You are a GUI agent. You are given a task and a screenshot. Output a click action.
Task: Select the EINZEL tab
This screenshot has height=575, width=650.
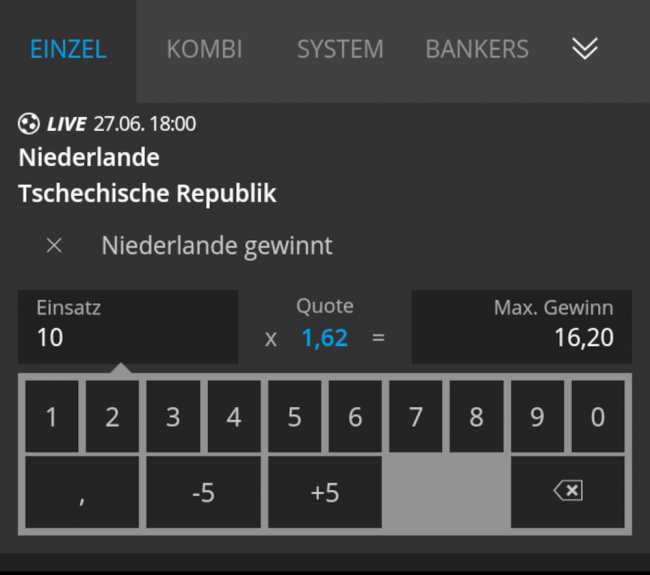pos(68,49)
